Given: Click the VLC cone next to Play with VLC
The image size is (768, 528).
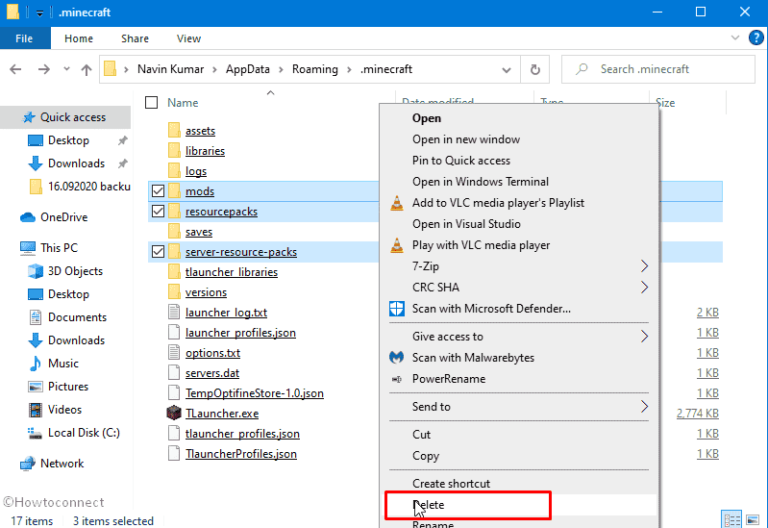Looking at the screenshot, I should coord(397,245).
